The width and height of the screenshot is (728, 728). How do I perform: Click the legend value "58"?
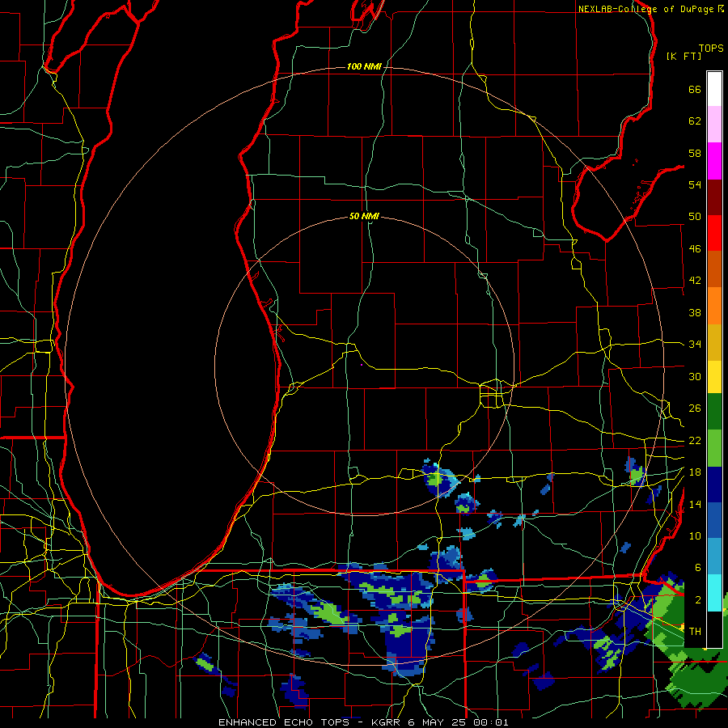[695, 153]
